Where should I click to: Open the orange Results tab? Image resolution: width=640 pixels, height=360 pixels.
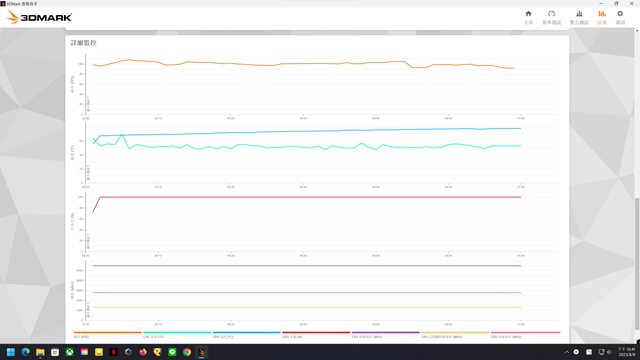(x=602, y=17)
